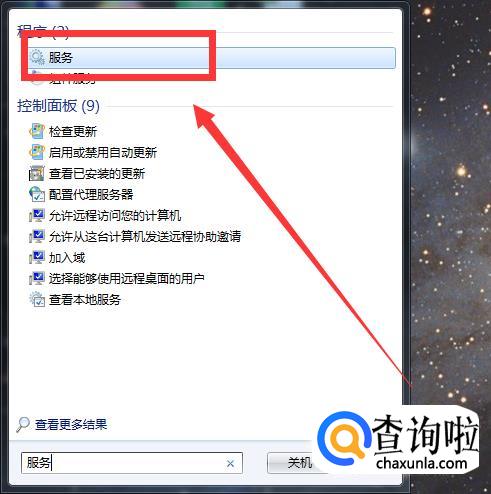This screenshot has height=494, width=491.
Task: Click the globe icon for 配置代理服务器
Action: pyautogui.click(x=37, y=194)
